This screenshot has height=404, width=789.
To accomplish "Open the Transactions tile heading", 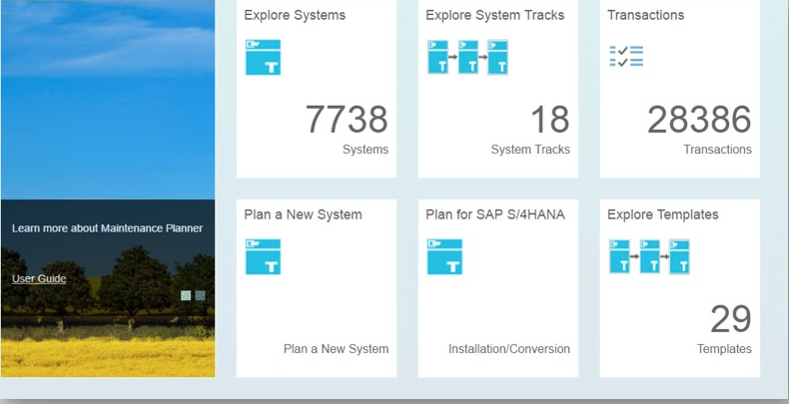I will pyautogui.click(x=646, y=15).
